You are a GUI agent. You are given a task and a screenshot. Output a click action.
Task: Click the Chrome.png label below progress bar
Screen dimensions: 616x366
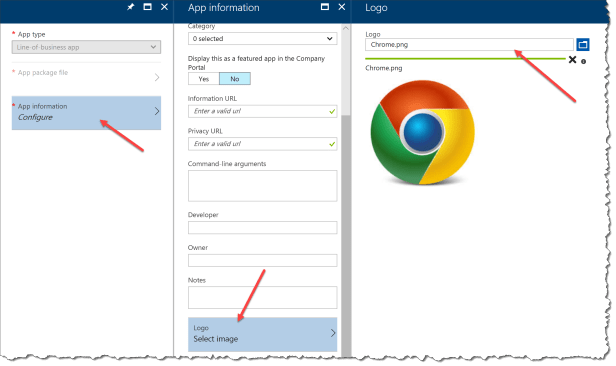[383, 68]
